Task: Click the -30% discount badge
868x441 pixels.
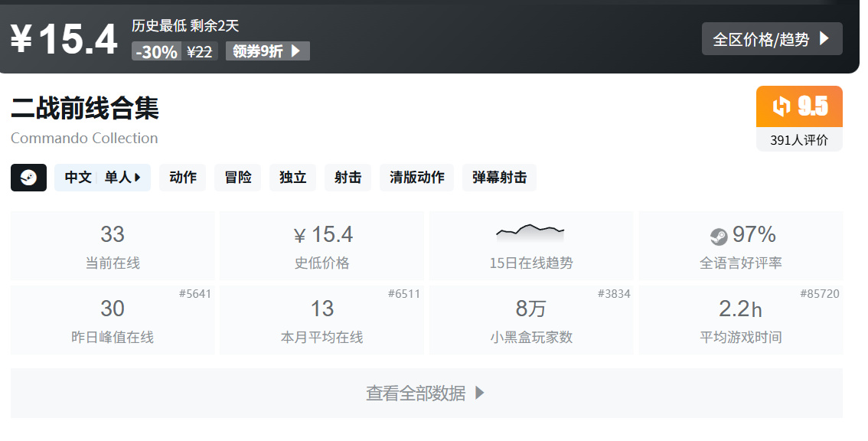Action: 157,51
